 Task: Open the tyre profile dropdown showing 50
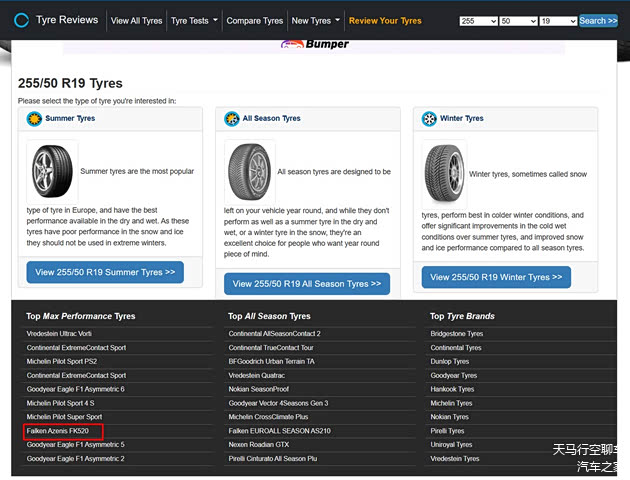517,21
